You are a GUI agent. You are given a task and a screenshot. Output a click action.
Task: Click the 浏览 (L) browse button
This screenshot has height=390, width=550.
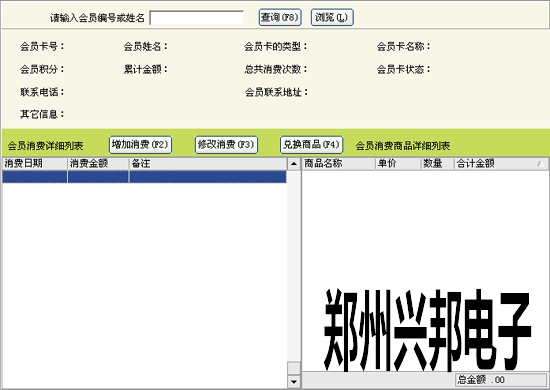point(332,17)
